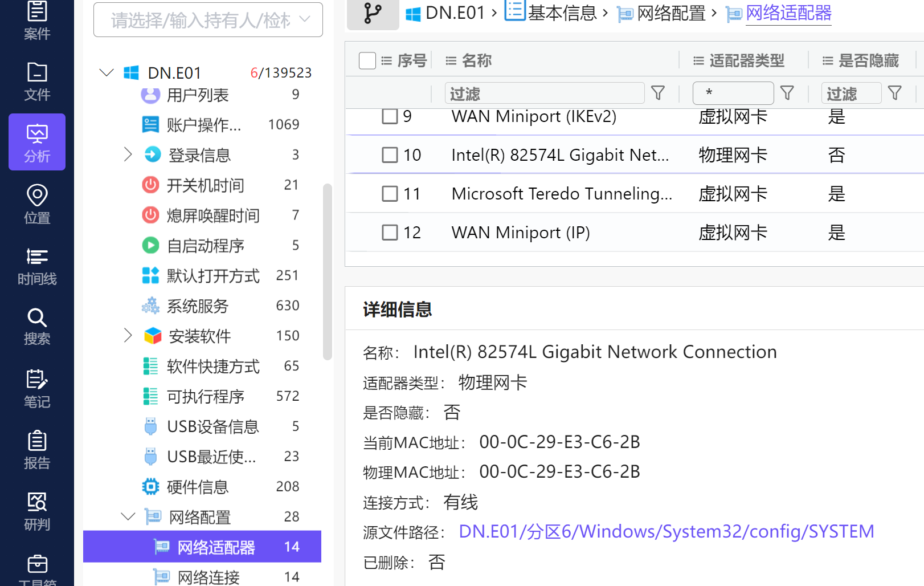This screenshot has height=586, width=924.
Task: Open the 报告 (Report) sidebar icon
Action: click(x=37, y=450)
